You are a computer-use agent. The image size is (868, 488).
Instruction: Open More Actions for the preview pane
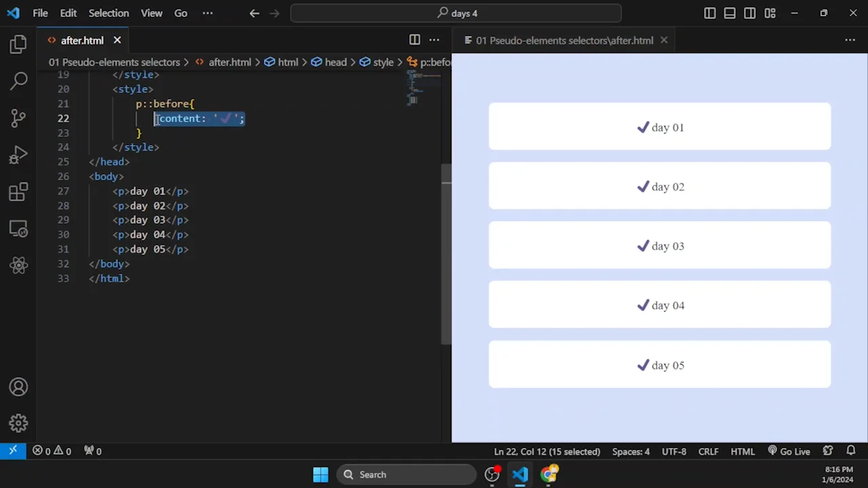tap(850, 40)
